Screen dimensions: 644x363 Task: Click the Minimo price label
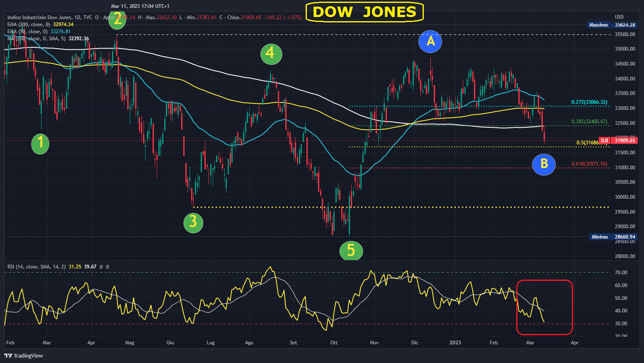600,237
